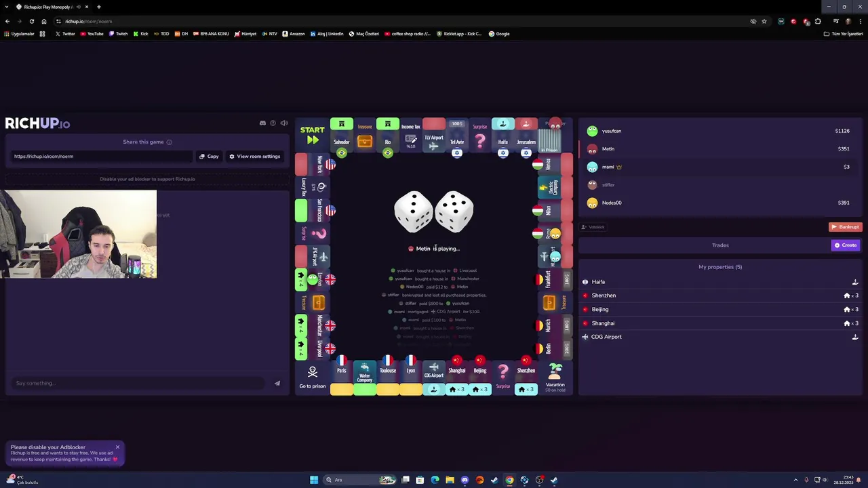
Task: Select the CDG Airport board tile
Action: pyautogui.click(x=434, y=377)
